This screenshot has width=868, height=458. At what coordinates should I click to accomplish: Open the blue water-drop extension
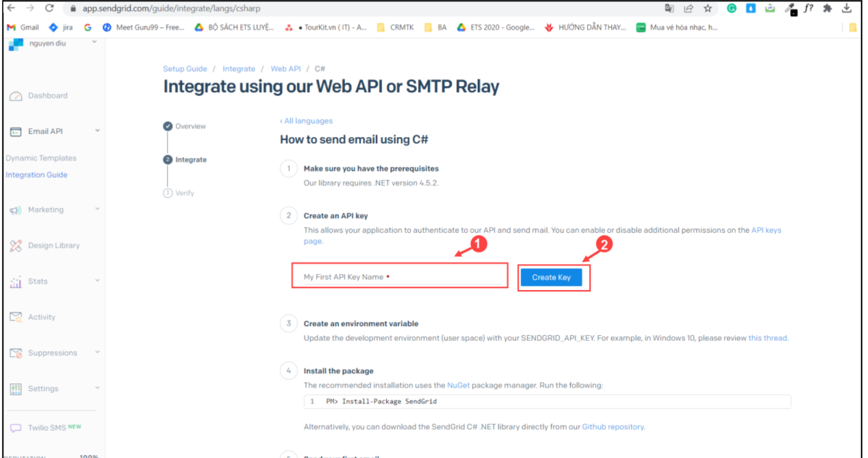tap(751, 8)
